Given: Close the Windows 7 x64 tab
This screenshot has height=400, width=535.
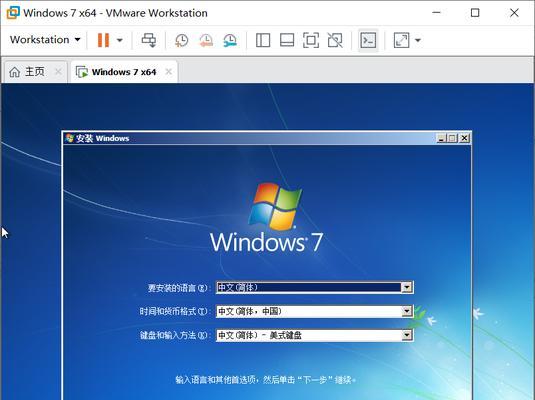Looking at the screenshot, I should 169,72.
